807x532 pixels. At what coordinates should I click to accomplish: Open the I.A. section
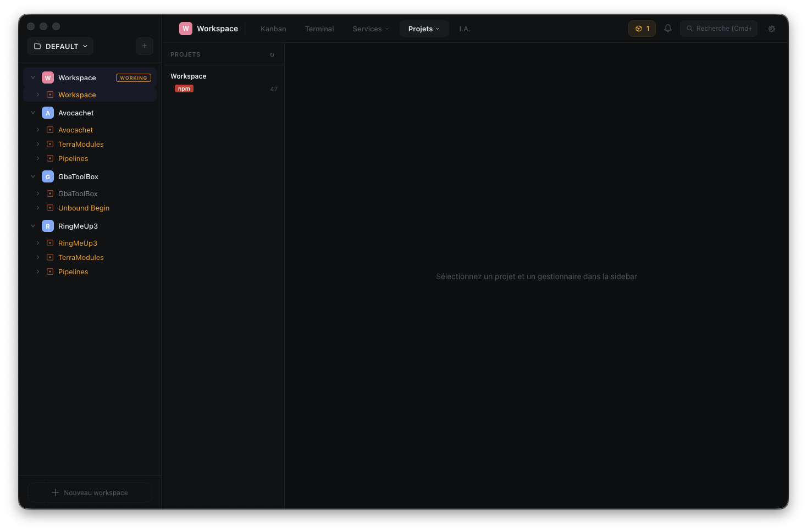tap(465, 29)
